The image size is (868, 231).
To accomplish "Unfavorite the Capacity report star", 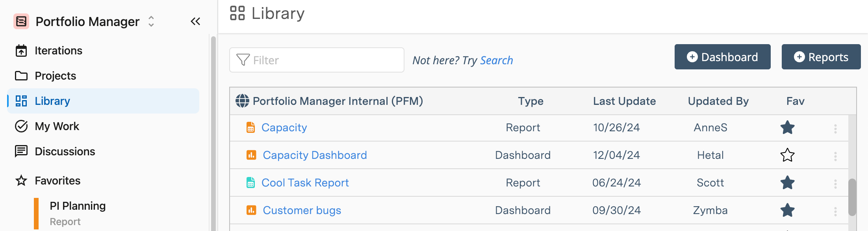I will click(787, 127).
